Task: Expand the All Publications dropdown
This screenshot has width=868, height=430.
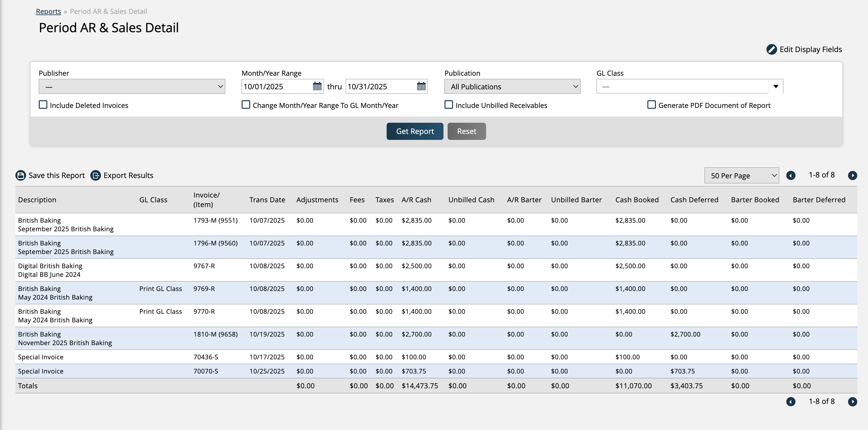Action: 512,87
